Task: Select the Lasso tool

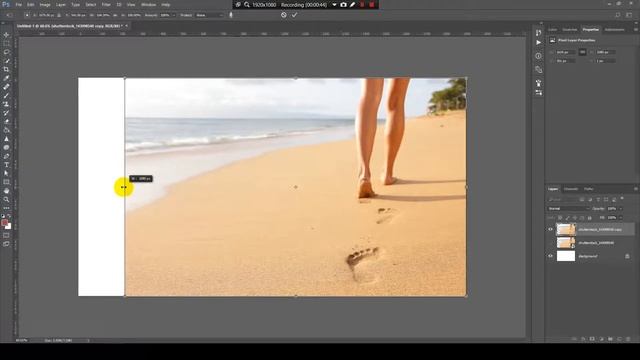Action: pyautogui.click(x=6, y=52)
